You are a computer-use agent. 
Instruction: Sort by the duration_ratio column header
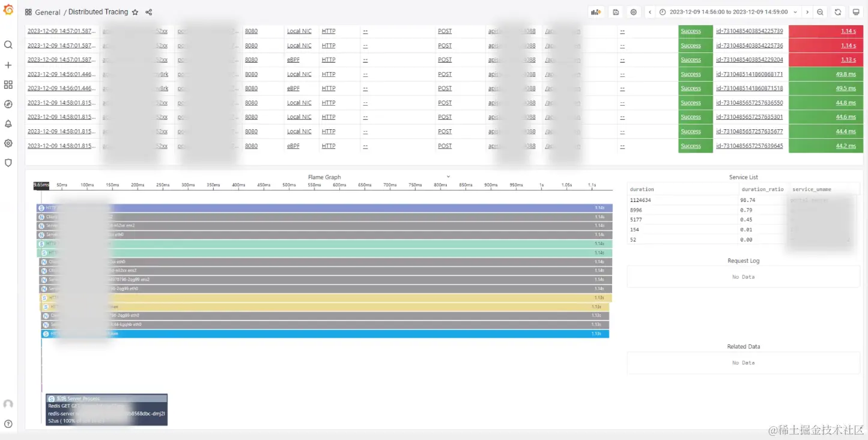point(762,189)
